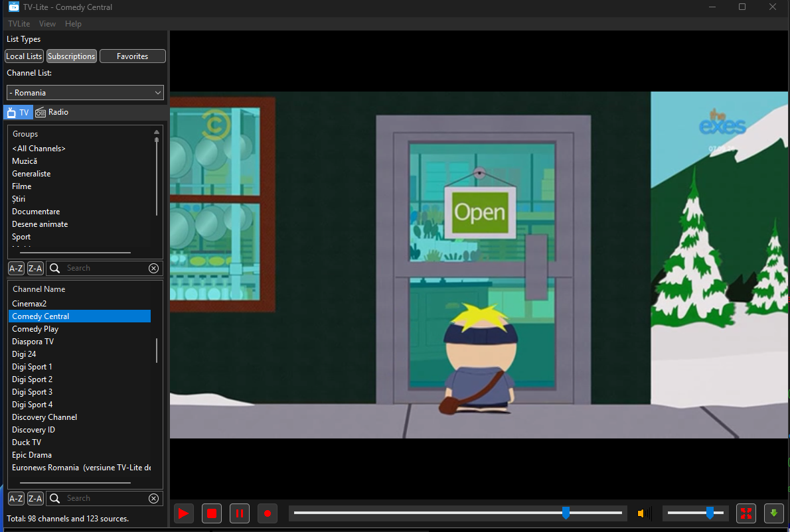Viewport: 790px width, 532px height.
Task: Clear the channel search field
Action: [x=153, y=498]
